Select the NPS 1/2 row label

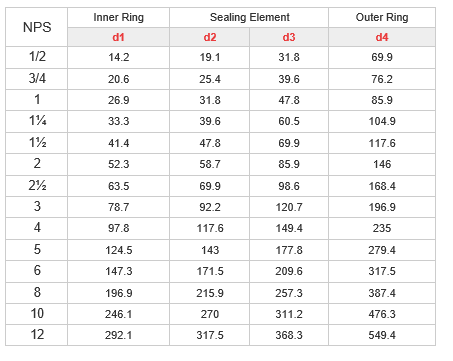point(37,57)
